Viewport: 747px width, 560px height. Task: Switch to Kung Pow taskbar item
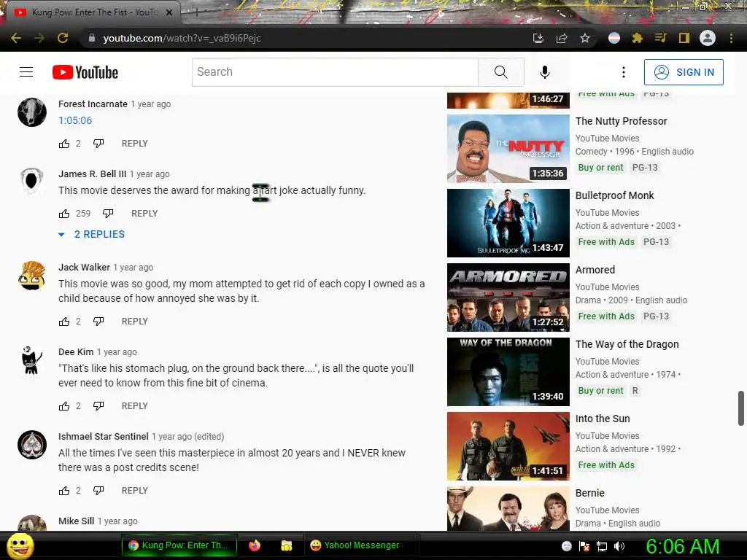point(179,545)
